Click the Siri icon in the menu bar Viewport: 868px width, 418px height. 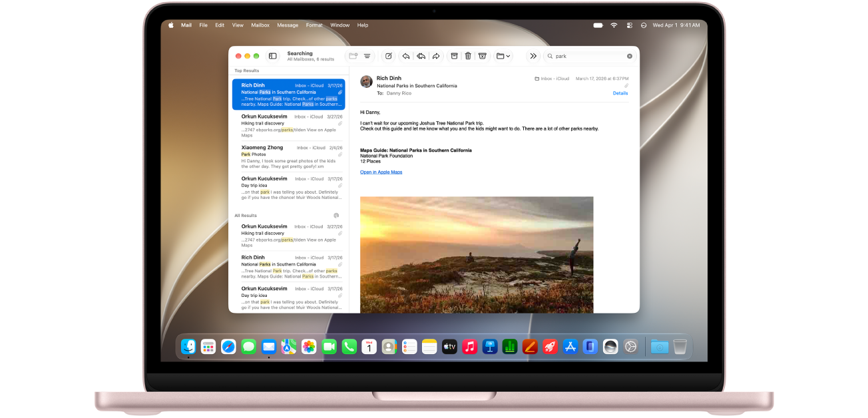click(x=644, y=25)
